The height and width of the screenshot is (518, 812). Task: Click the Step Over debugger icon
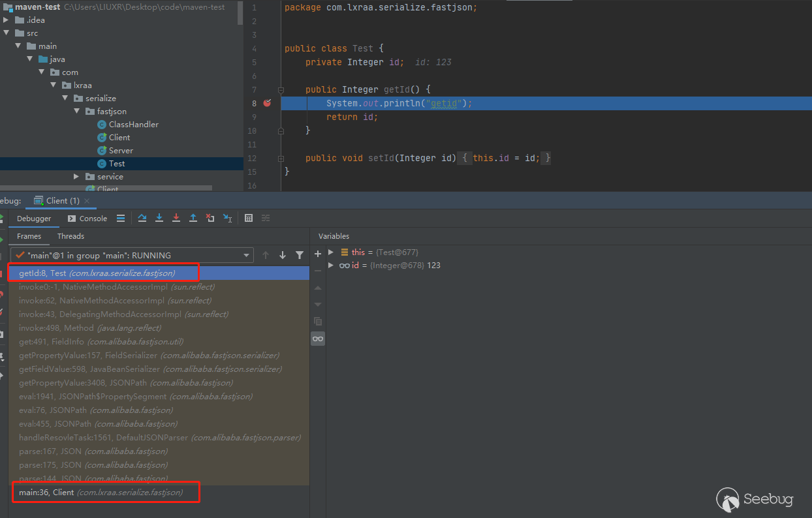142,219
